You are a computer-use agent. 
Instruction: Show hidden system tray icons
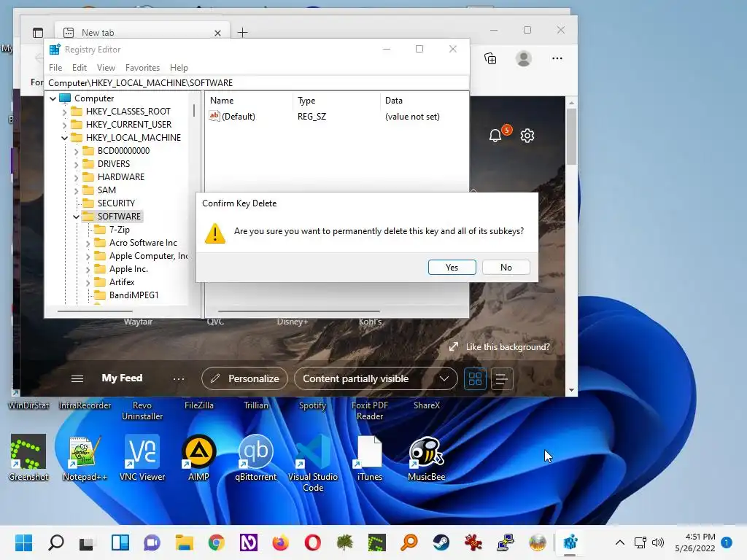click(620, 542)
